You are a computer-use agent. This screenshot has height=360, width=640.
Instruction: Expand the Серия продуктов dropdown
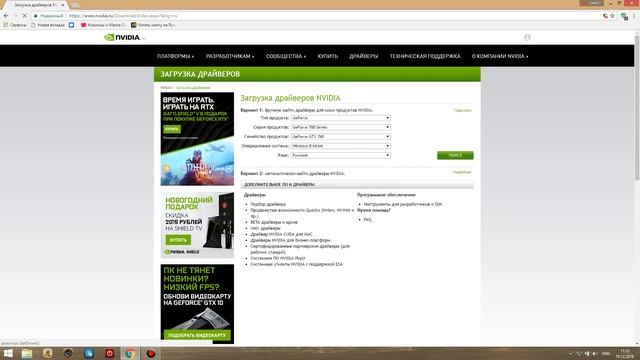[x=340, y=127]
